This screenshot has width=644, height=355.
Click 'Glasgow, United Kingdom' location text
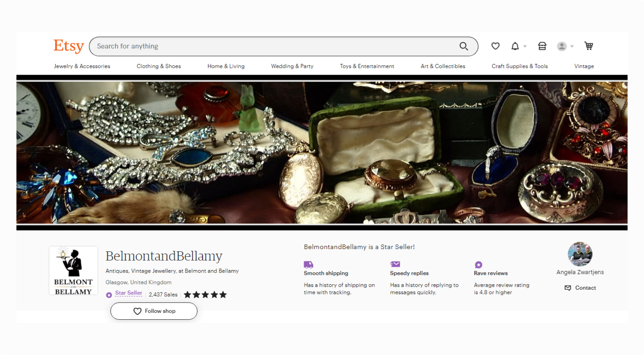[x=138, y=282]
